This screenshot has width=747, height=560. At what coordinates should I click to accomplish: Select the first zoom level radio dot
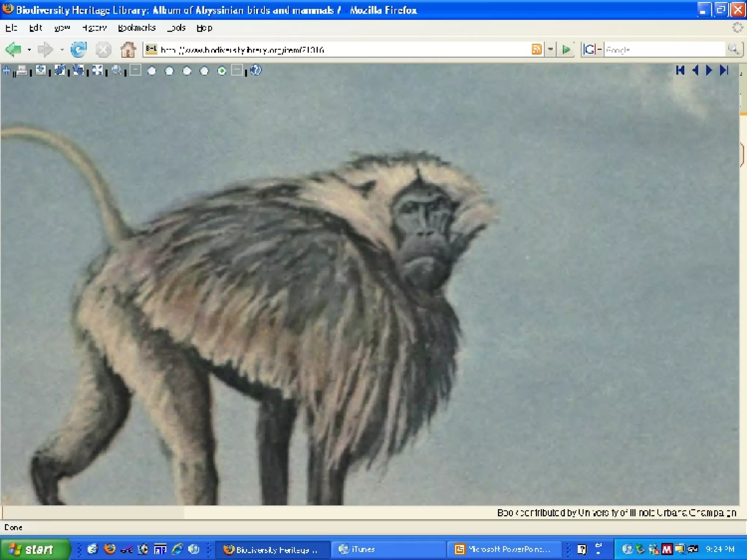(152, 71)
